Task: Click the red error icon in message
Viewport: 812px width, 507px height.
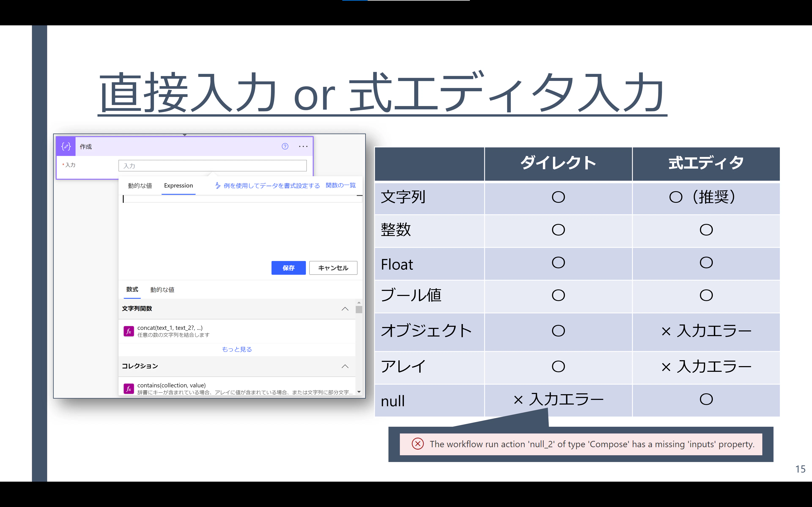Action: [418, 444]
